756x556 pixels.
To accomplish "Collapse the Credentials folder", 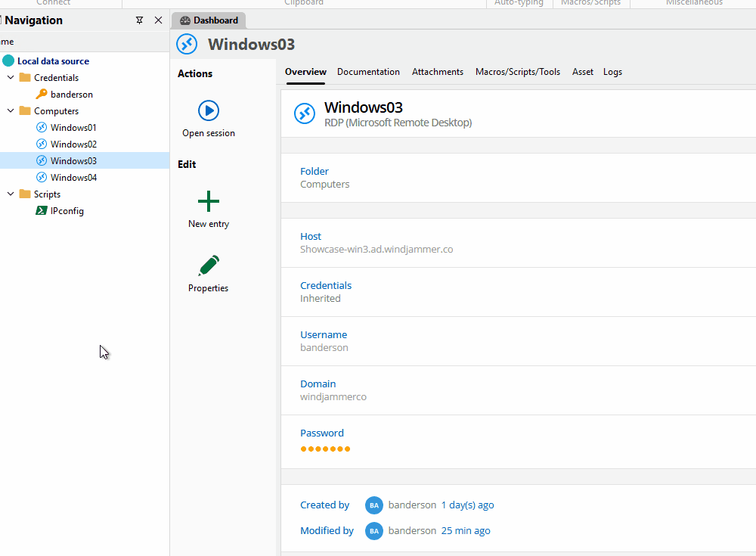I will [x=11, y=78].
